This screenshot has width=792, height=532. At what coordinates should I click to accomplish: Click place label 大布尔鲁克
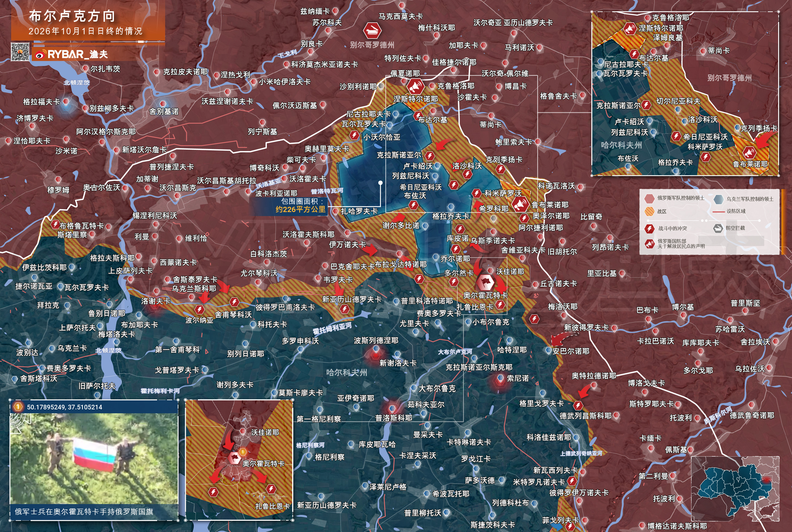tap(437, 389)
